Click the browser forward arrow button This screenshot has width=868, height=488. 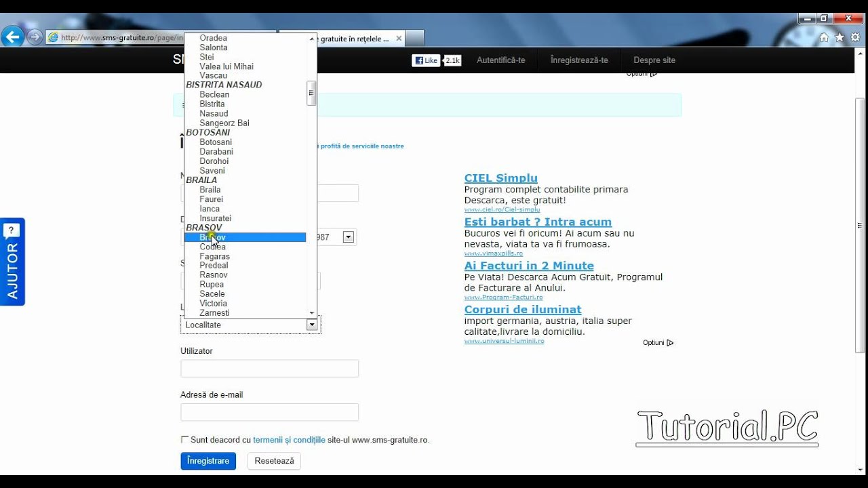coord(35,37)
